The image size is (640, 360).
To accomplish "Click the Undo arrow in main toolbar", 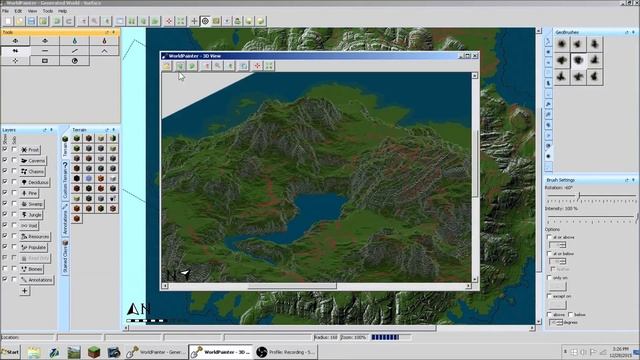I will (57, 21).
